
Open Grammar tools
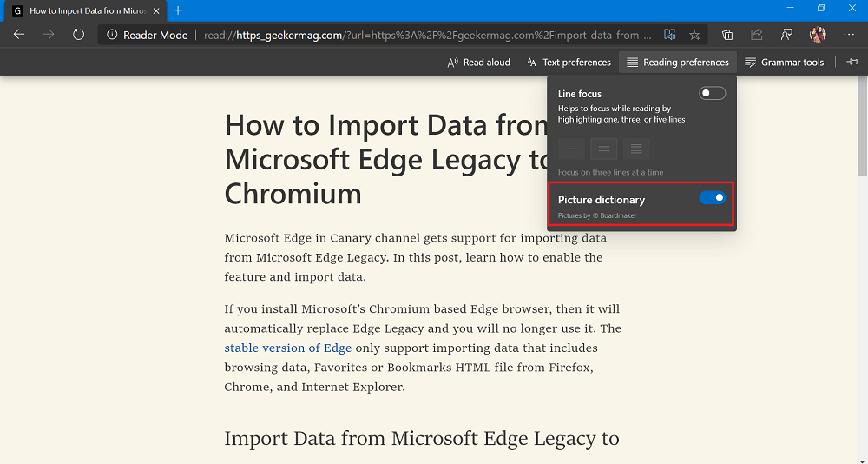pyautogui.click(x=785, y=62)
